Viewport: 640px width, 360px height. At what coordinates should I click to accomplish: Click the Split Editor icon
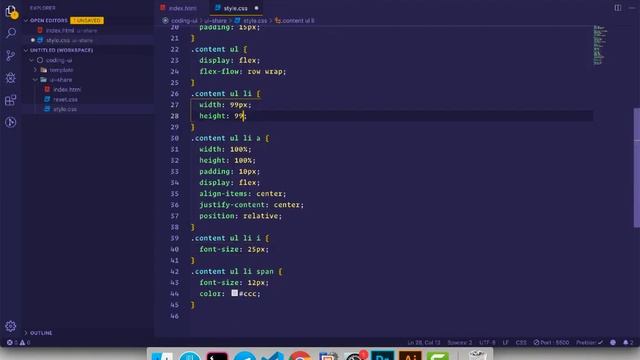[x=618, y=8]
